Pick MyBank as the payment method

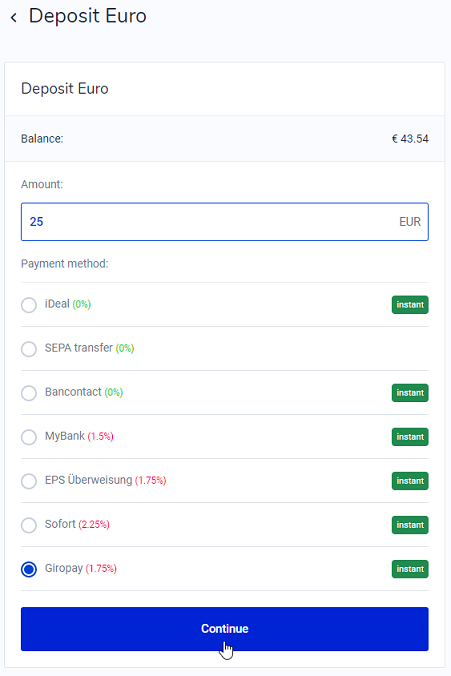29,437
